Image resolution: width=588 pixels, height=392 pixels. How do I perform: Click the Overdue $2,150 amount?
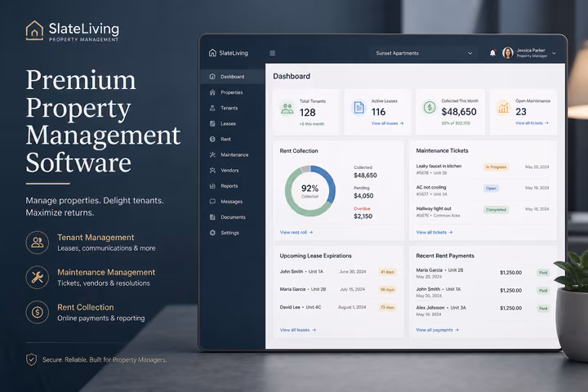(x=363, y=216)
